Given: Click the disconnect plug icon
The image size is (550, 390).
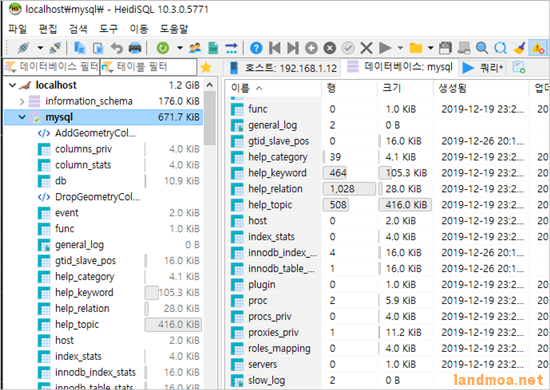Looking at the screenshot, I should [x=55, y=48].
